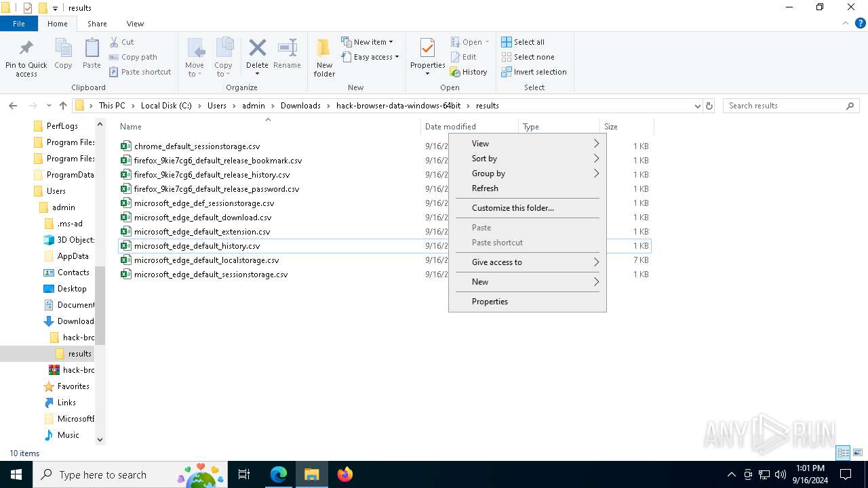
Task: Switch to details view button
Action: tap(844, 453)
